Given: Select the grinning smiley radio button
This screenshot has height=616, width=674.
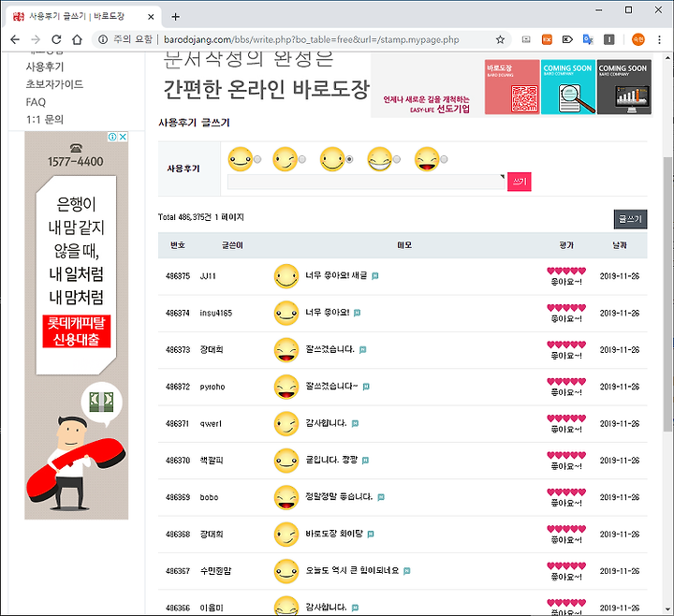Looking at the screenshot, I should pyautogui.click(x=397, y=159).
